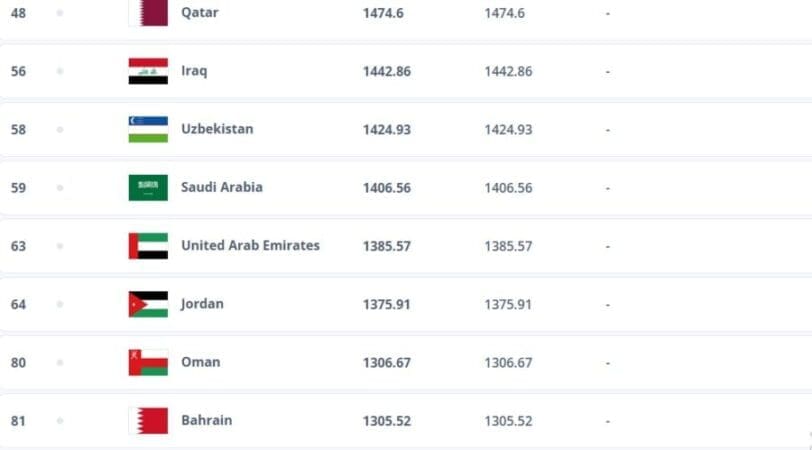The height and width of the screenshot is (450, 812).
Task: Click the Bahrain team name
Action: coord(207,420)
